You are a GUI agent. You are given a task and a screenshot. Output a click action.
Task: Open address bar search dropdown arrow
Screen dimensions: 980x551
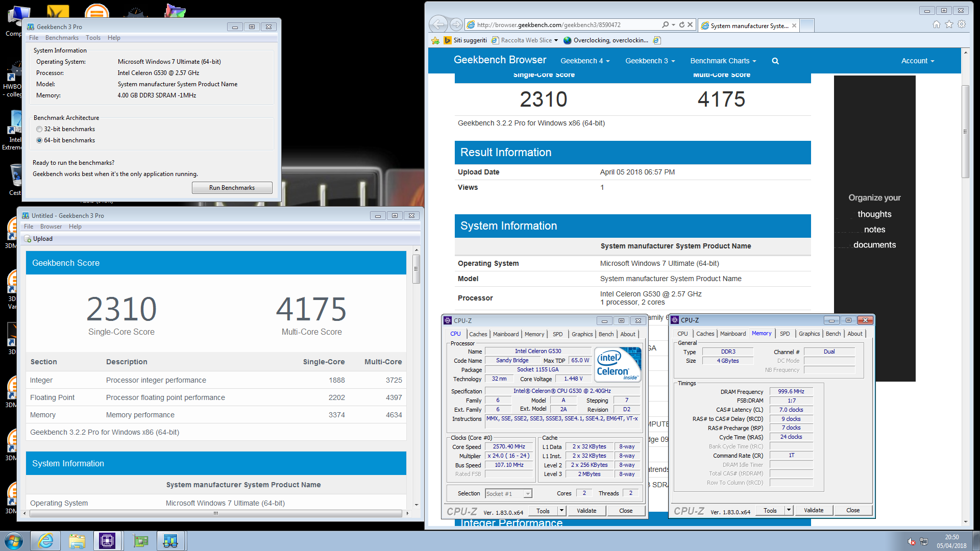(x=673, y=24)
